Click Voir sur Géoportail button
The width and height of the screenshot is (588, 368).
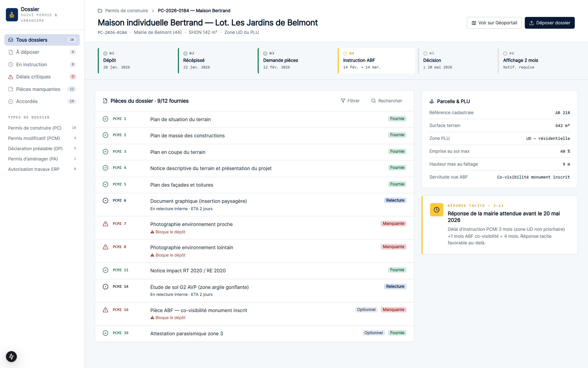pyautogui.click(x=494, y=23)
